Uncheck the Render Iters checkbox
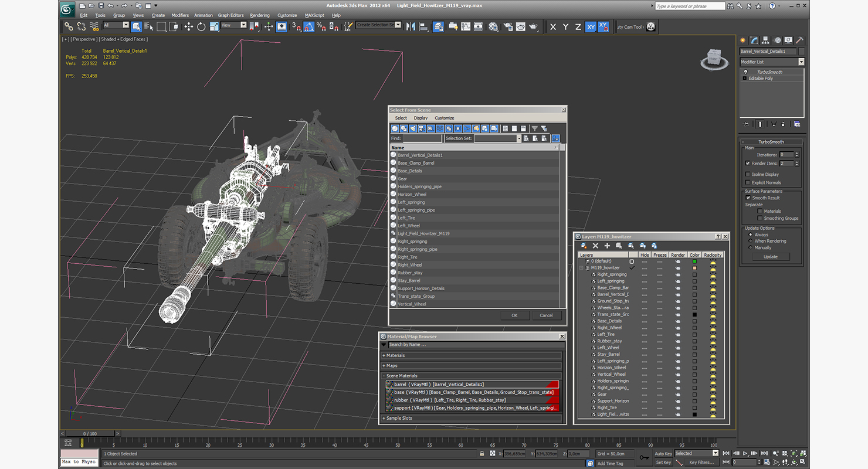 tap(748, 164)
